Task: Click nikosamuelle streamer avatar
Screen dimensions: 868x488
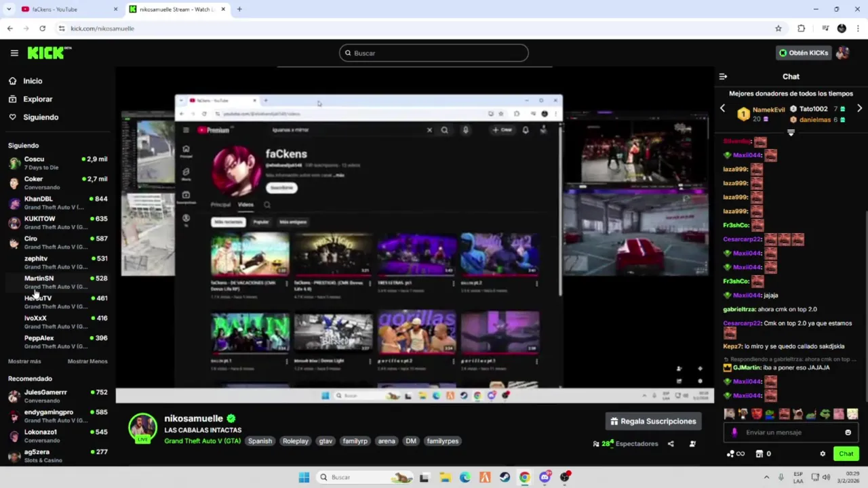Action: click(x=142, y=428)
